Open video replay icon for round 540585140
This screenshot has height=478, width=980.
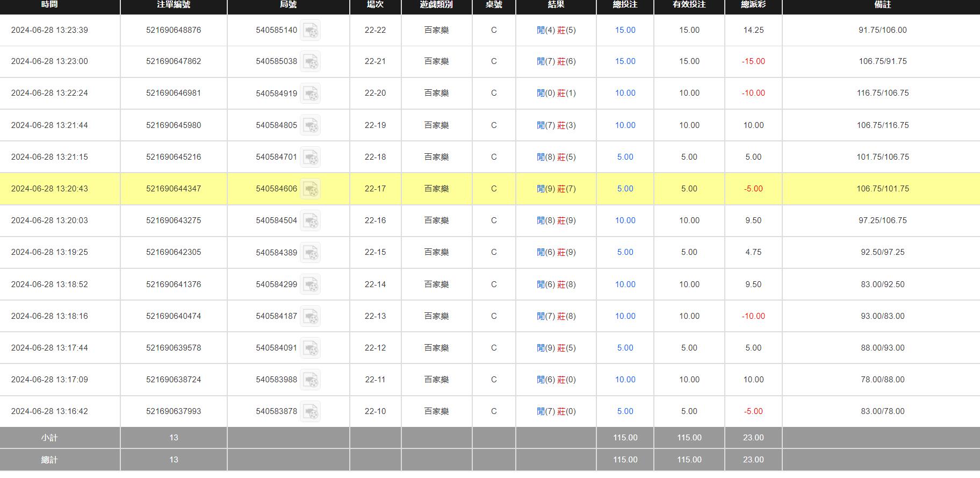[x=310, y=31]
